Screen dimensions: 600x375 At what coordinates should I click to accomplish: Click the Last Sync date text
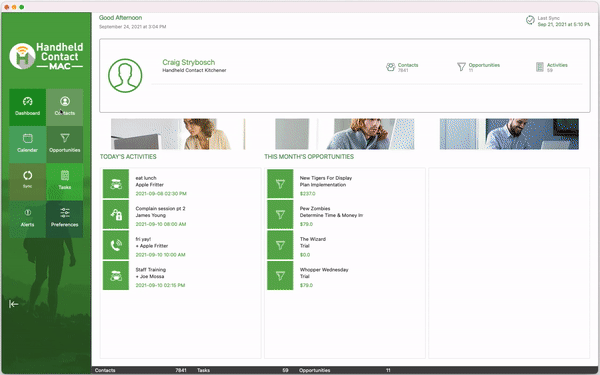[564, 24]
